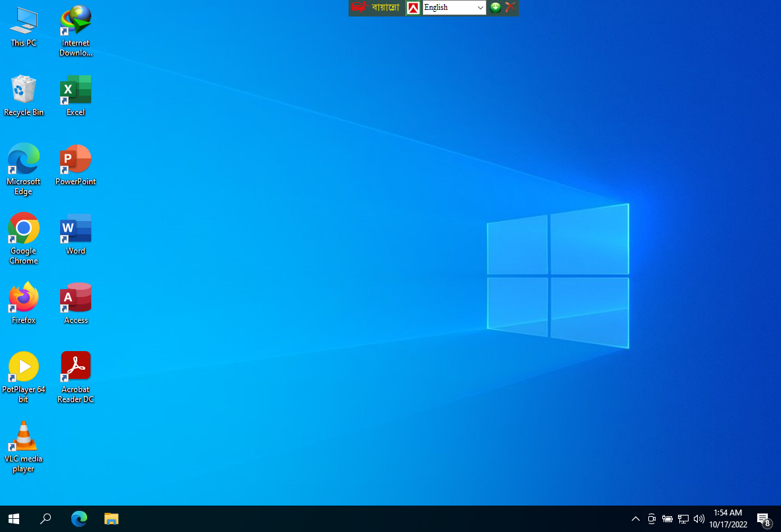Open File Explorer from the taskbar
The height and width of the screenshot is (532, 781).
click(111, 519)
